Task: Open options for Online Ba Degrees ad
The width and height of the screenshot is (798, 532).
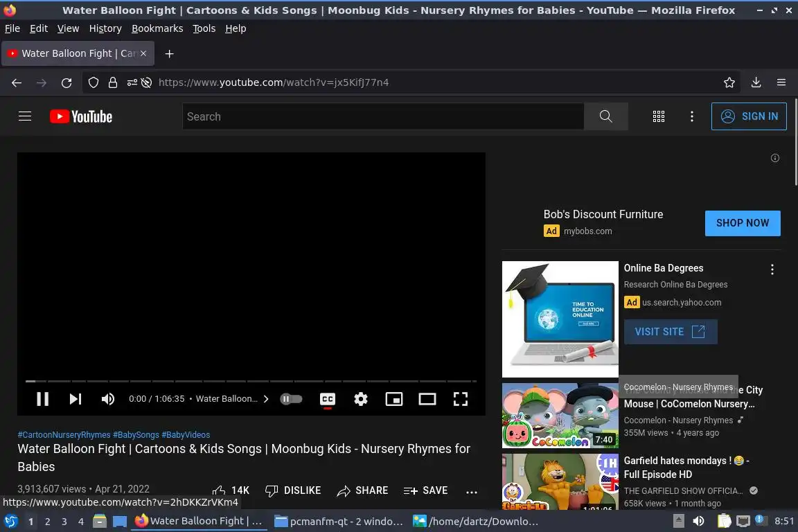Action: pyautogui.click(x=772, y=270)
